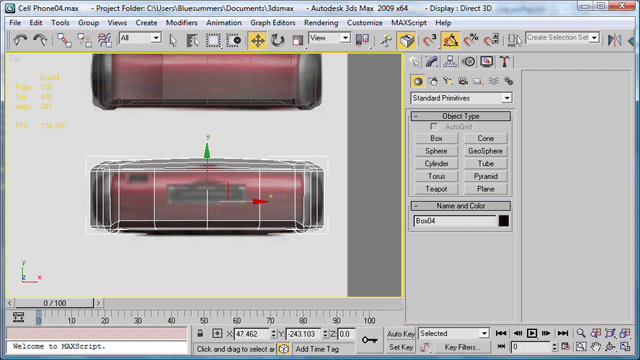The width and height of the screenshot is (640, 360).
Task: Click the Redo arrow icon
Action: click(40, 40)
